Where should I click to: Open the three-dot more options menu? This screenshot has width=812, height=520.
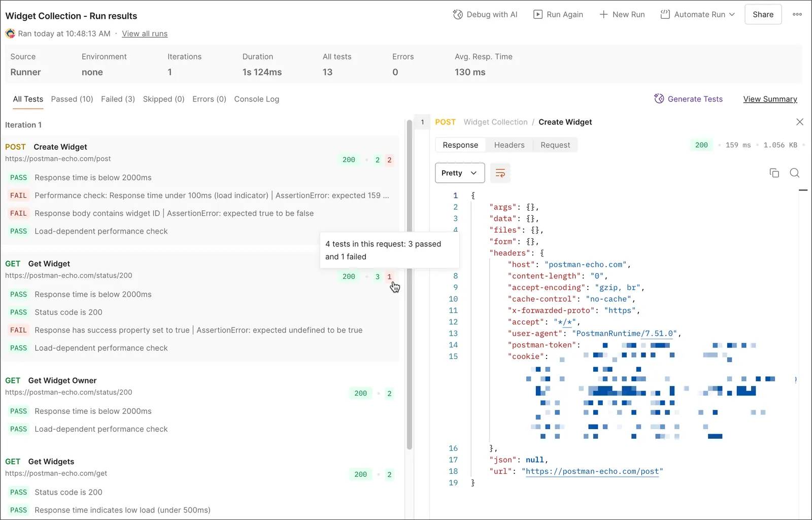797,15
